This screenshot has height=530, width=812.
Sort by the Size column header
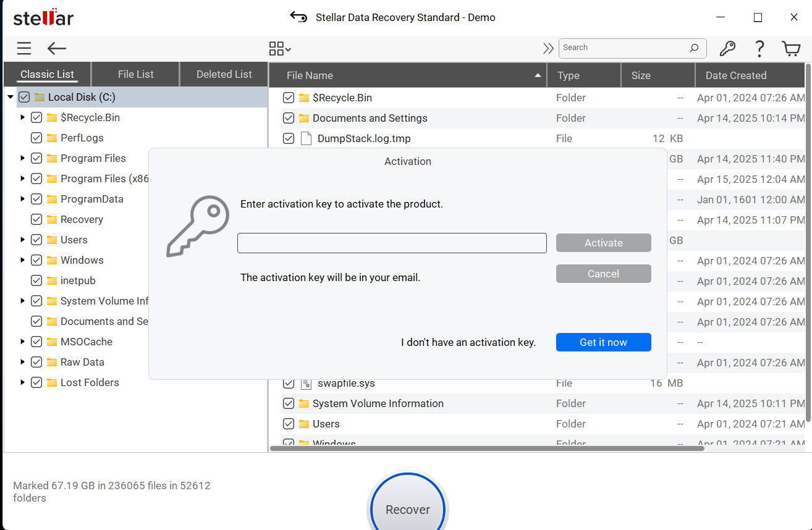658,75
